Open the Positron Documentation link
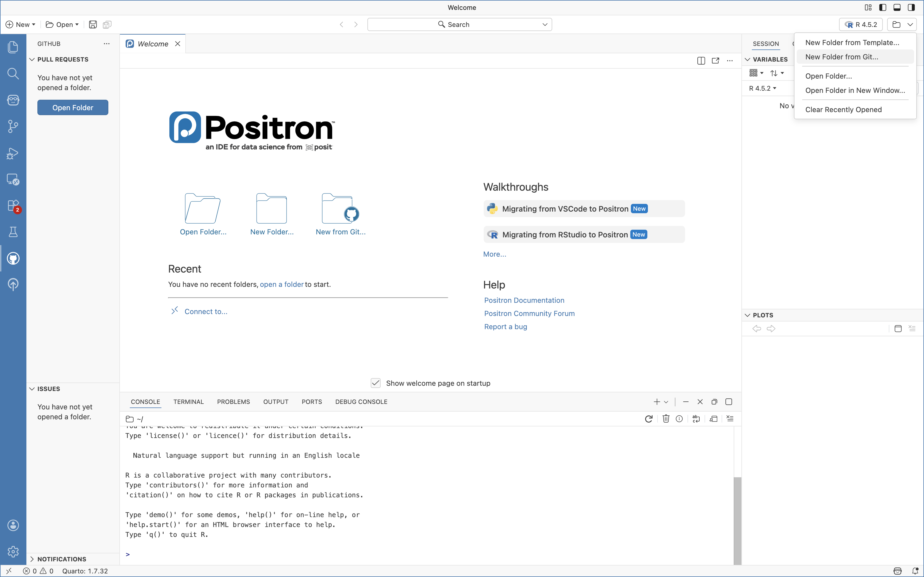924x577 pixels. [x=524, y=300]
